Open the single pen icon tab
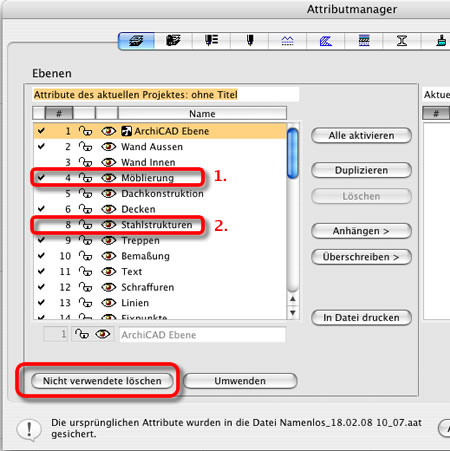 tap(250, 41)
